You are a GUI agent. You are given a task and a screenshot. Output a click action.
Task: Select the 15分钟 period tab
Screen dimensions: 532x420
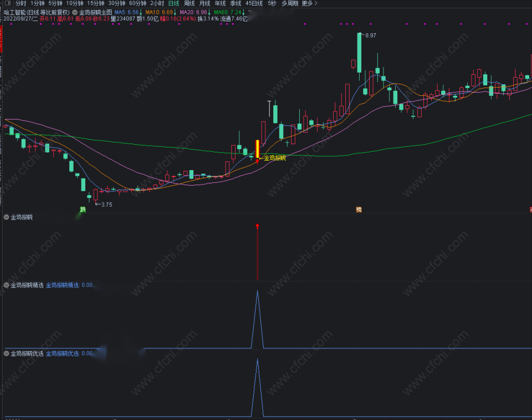tap(96, 3)
